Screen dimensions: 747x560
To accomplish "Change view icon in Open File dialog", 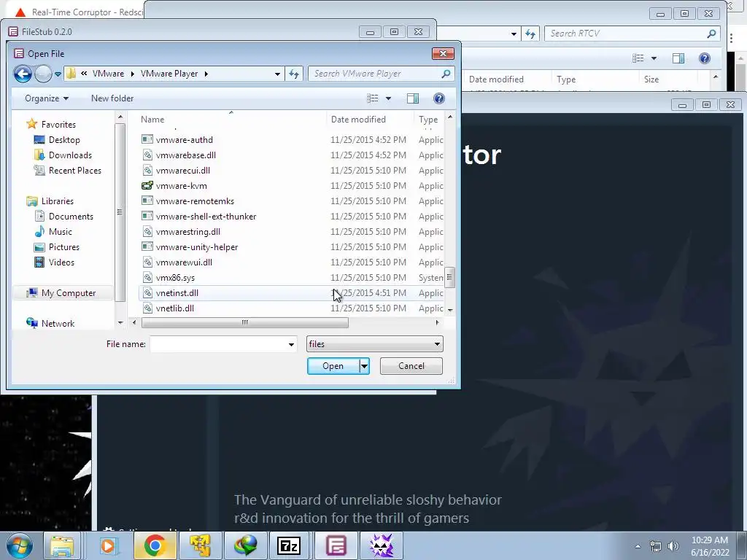I will [x=373, y=98].
